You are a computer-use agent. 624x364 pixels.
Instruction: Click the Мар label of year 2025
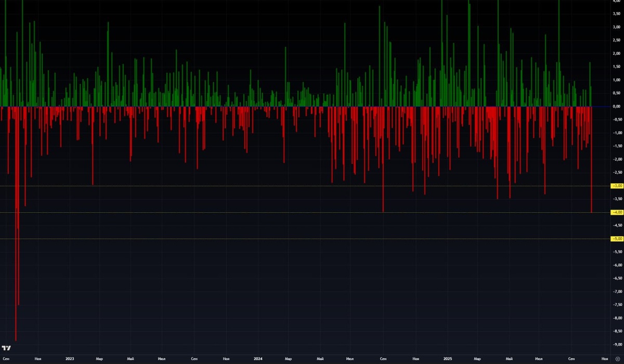click(x=477, y=359)
